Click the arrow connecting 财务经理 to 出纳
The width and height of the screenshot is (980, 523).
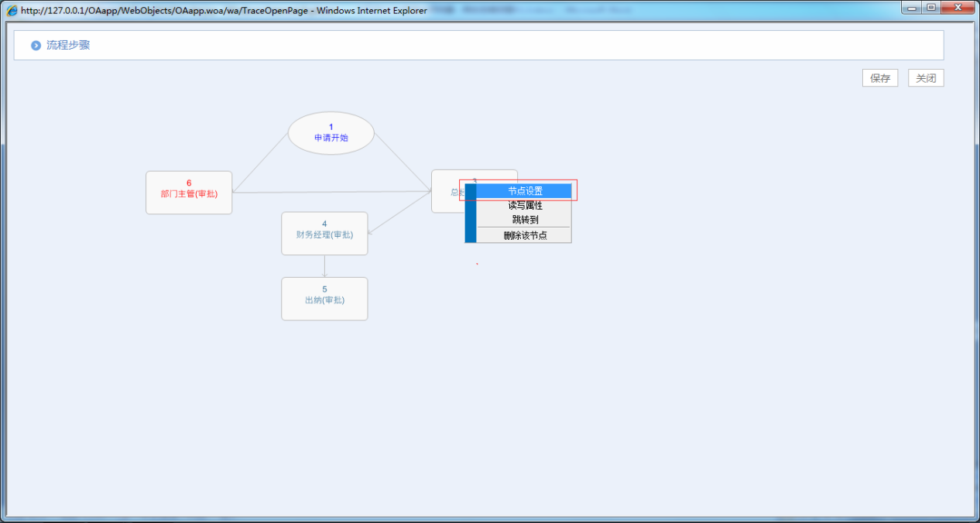(324, 266)
